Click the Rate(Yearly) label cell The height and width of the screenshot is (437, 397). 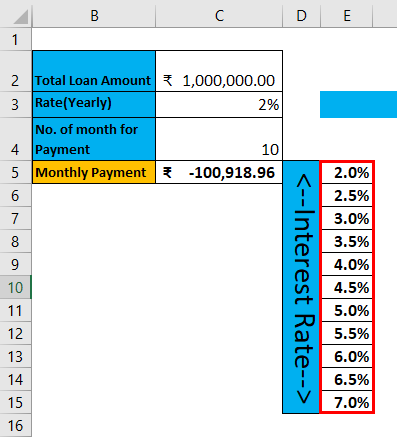[x=94, y=104]
